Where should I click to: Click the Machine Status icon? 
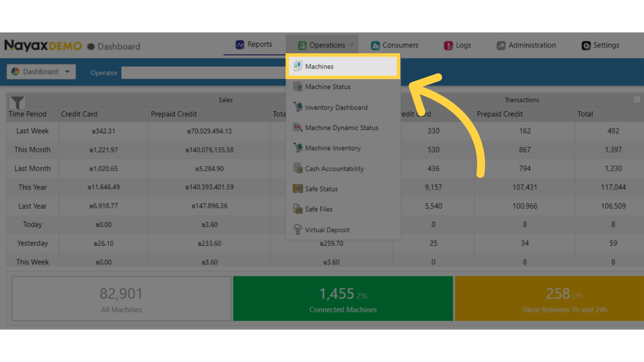click(298, 86)
